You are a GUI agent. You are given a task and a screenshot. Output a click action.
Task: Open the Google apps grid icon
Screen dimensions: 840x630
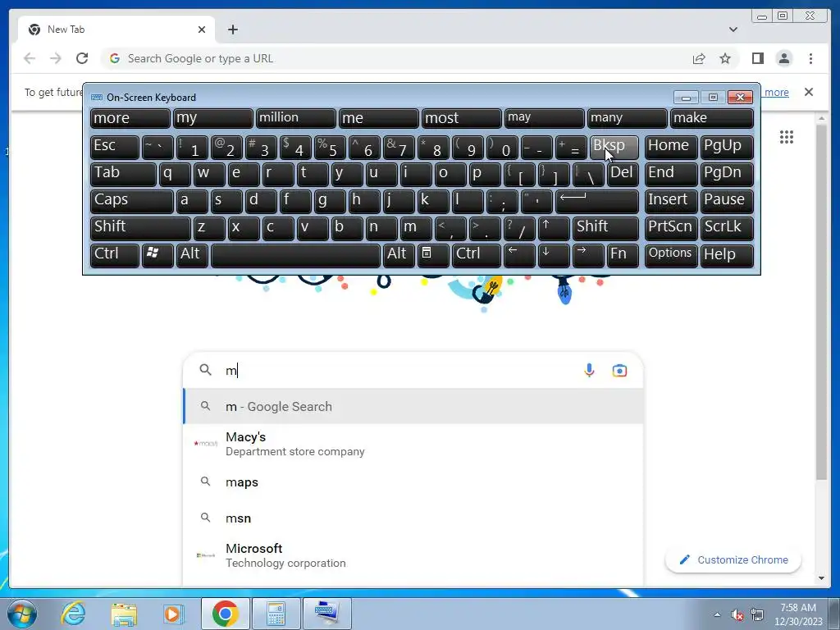(787, 137)
